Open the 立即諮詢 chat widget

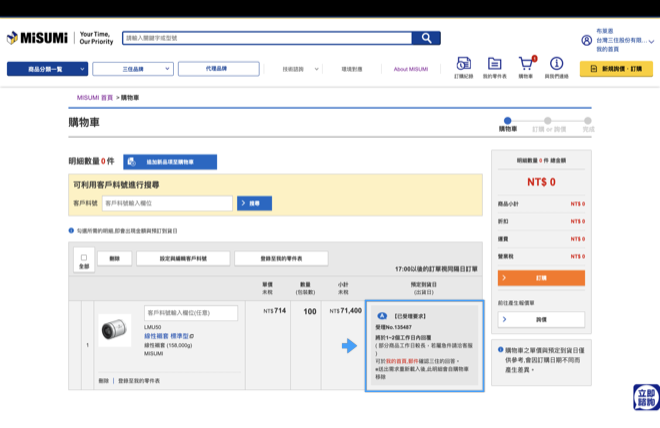(x=646, y=397)
